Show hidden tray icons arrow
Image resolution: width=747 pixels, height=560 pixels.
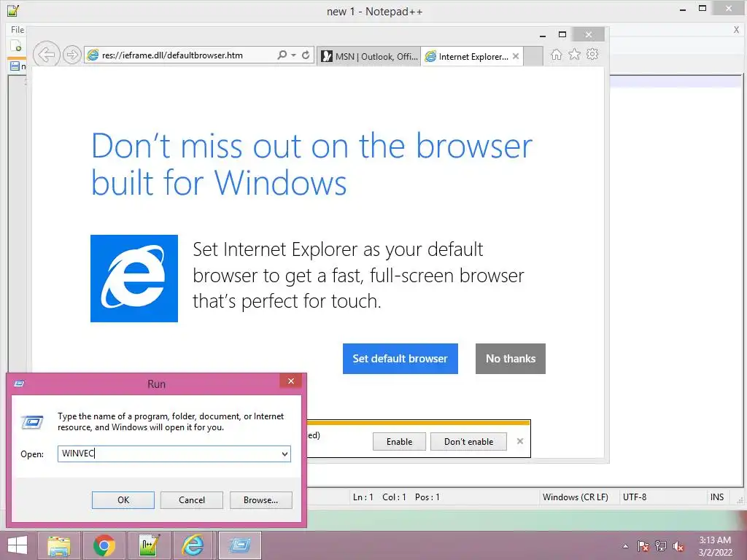[625, 546]
